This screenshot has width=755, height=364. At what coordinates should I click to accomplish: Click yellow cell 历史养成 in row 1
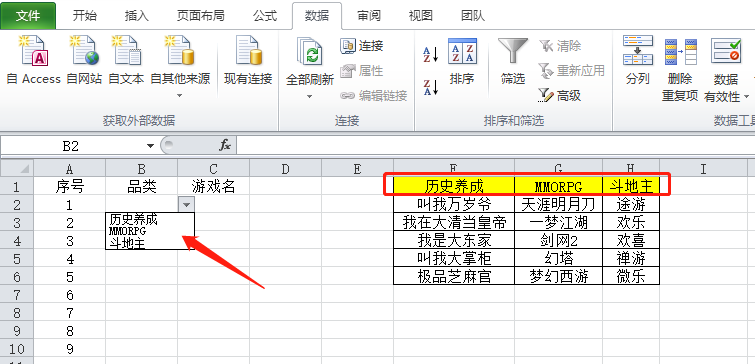tap(454, 186)
